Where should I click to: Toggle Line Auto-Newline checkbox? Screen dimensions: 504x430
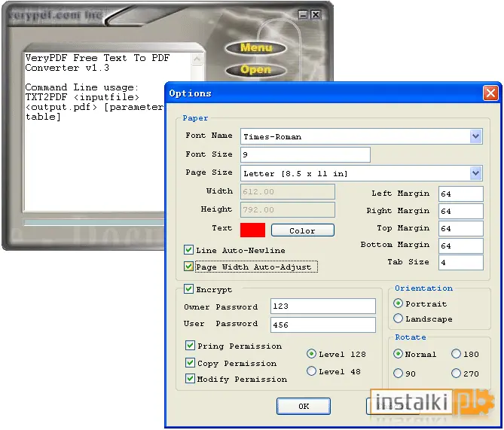click(188, 250)
